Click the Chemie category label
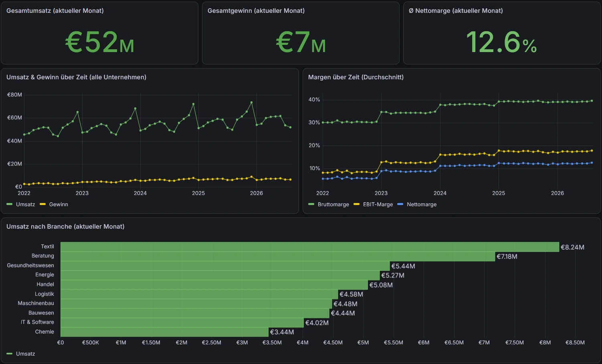This screenshot has width=602, height=364. pos(44,332)
